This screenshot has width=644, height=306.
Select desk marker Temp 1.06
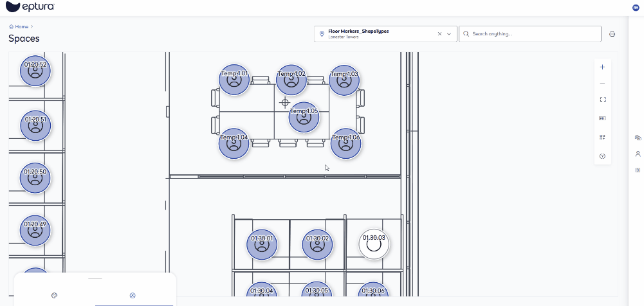346,143
